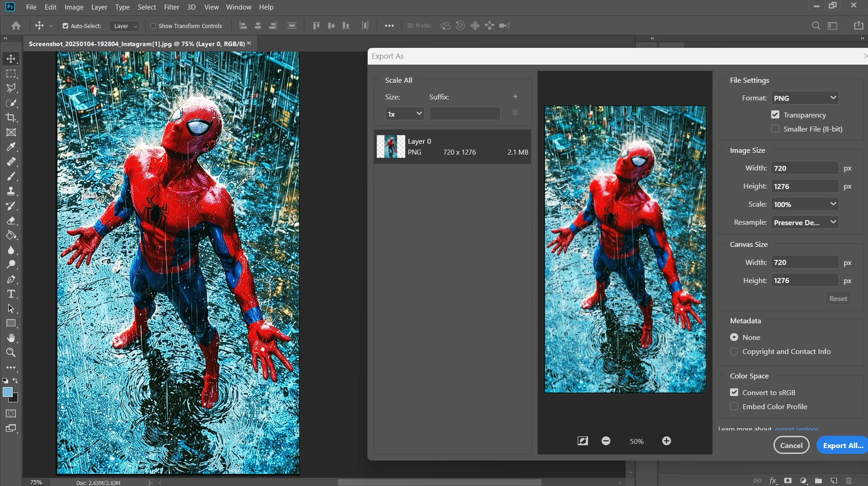868x486 pixels.
Task: Expand the Resample method dropdown
Action: pos(805,222)
